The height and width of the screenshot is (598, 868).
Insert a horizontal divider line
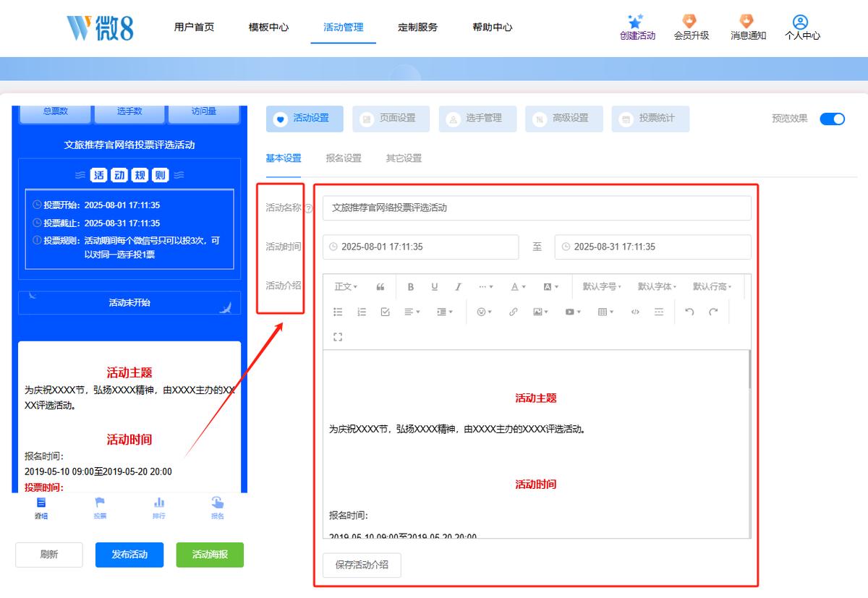click(658, 312)
